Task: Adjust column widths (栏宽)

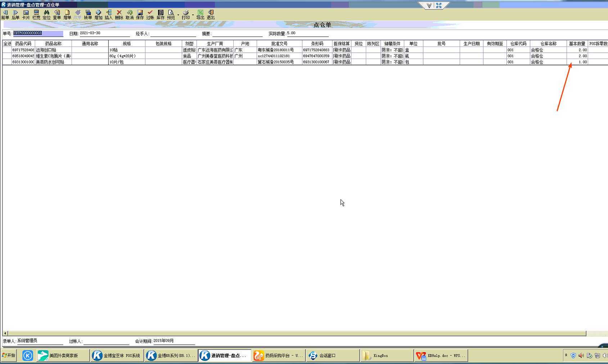Action: 36,15
